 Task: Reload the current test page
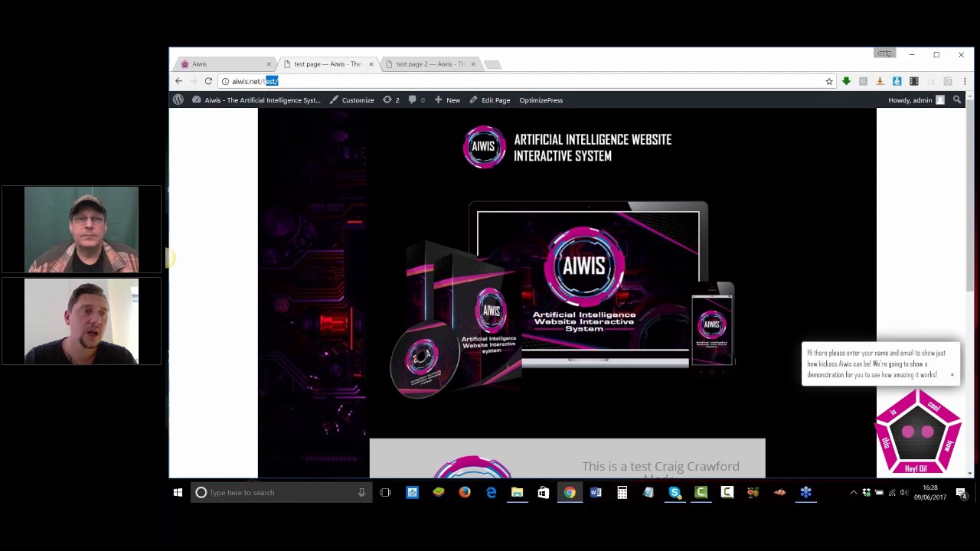point(208,81)
